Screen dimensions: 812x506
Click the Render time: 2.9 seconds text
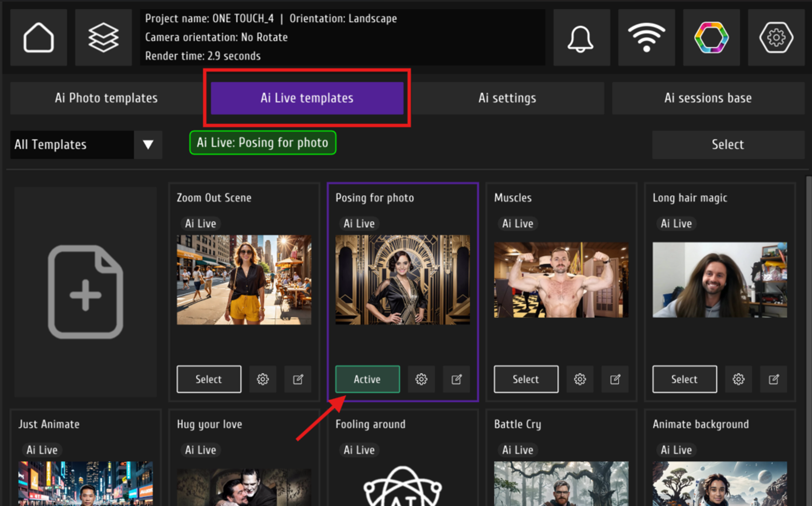203,56
